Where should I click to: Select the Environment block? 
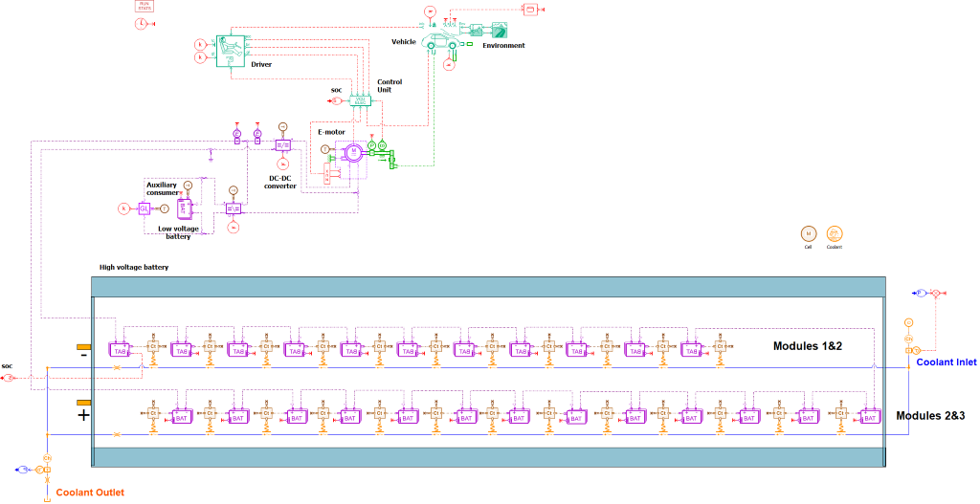499,31
